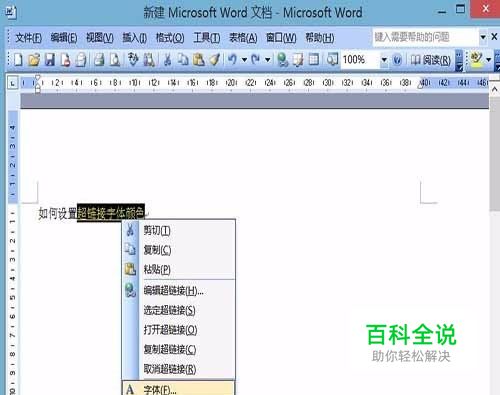Select 选定超链接(S) from the context menu
This screenshot has height=395, width=500.
pyautogui.click(x=179, y=310)
